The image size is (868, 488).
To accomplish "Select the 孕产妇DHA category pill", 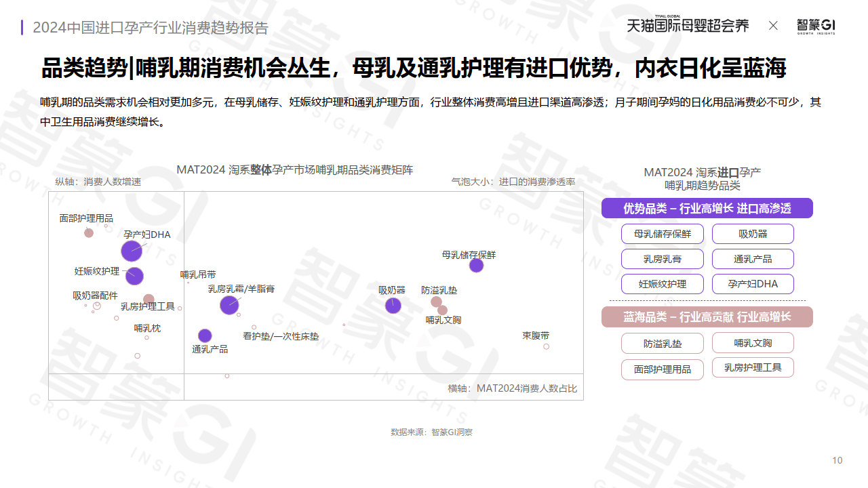I will pos(753,284).
